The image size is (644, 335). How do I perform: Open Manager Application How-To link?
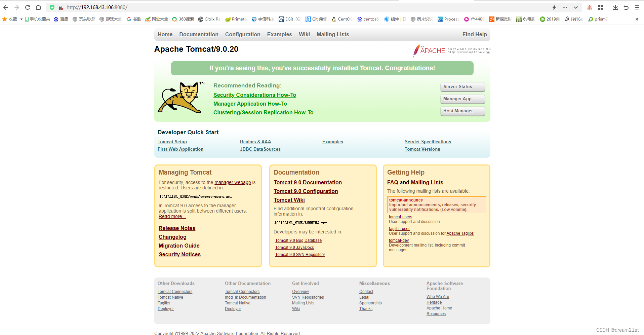click(250, 104)
